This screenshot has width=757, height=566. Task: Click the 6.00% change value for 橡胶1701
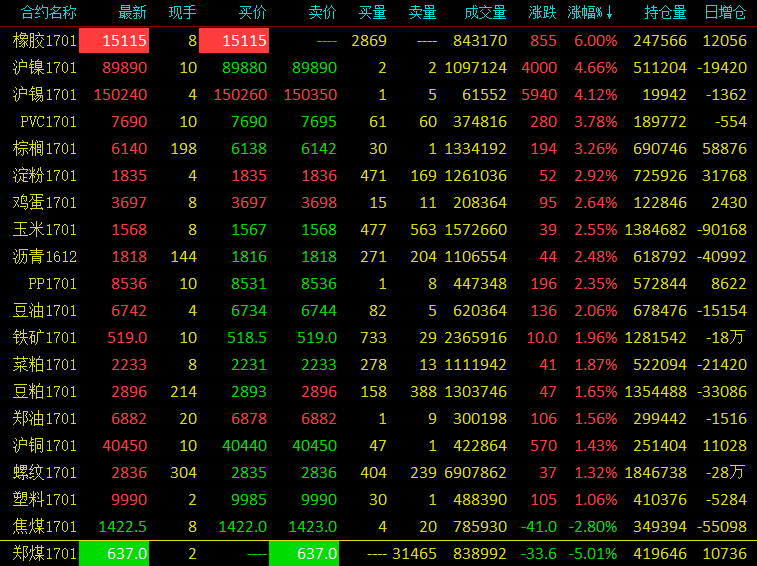595,41
